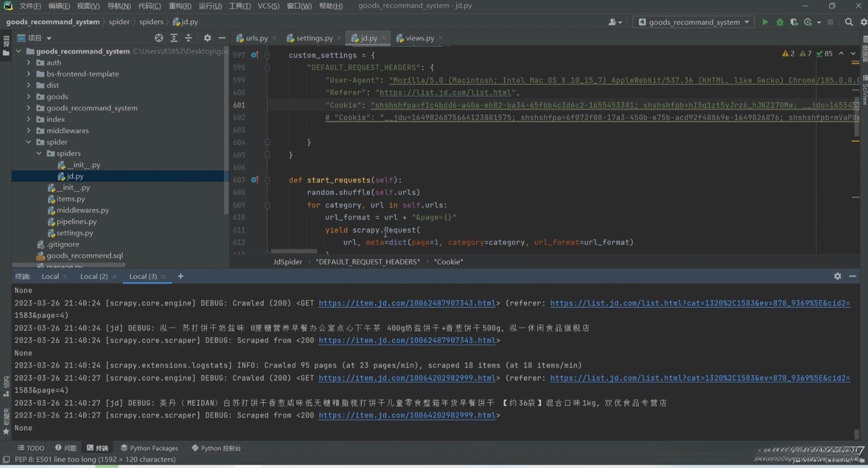Expand the middlewares folder
The height and width of the screenshot is (468, 868).
[x=29, y=131]
